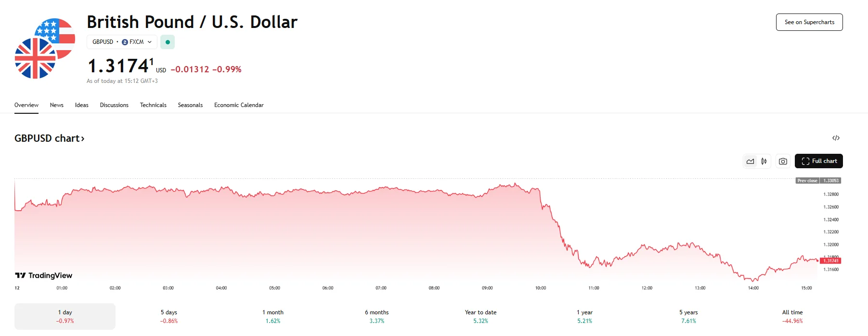Select the 5 days time range

169,316
